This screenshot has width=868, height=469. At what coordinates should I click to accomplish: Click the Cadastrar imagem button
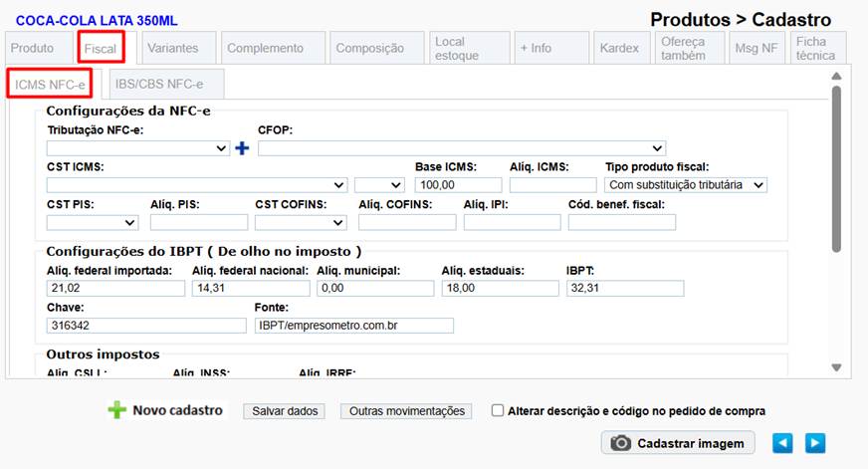[678, 443]
